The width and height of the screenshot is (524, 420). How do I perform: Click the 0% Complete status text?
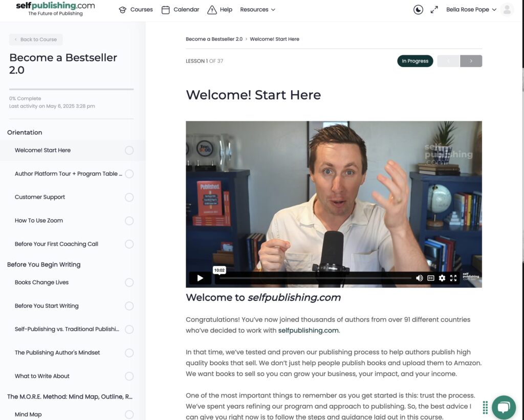pos(25,99)
